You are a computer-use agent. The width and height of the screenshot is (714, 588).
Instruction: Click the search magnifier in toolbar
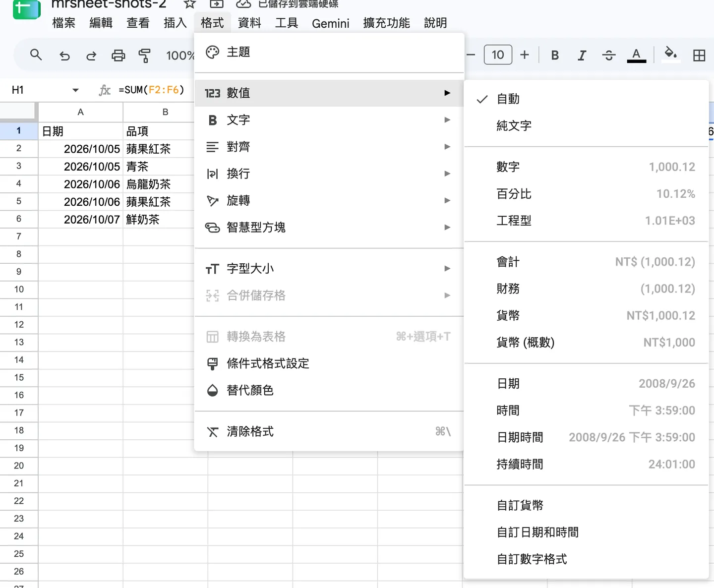pyautogui.click(x=36, y=55)
